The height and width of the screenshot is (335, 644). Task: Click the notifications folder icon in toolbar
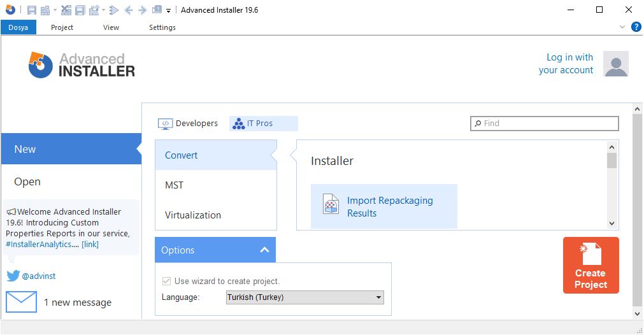pyautogui.click(x=157, y=10)
